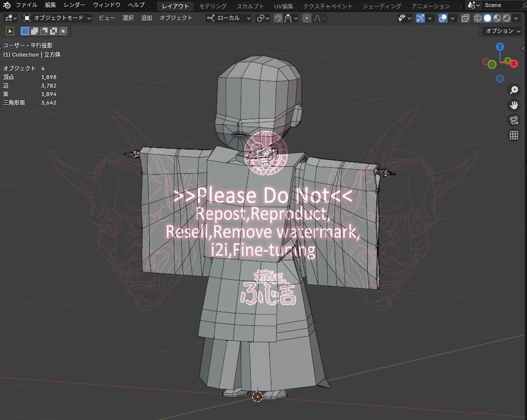
Task: Click the scene browse icon
Action: click(474, 5)
